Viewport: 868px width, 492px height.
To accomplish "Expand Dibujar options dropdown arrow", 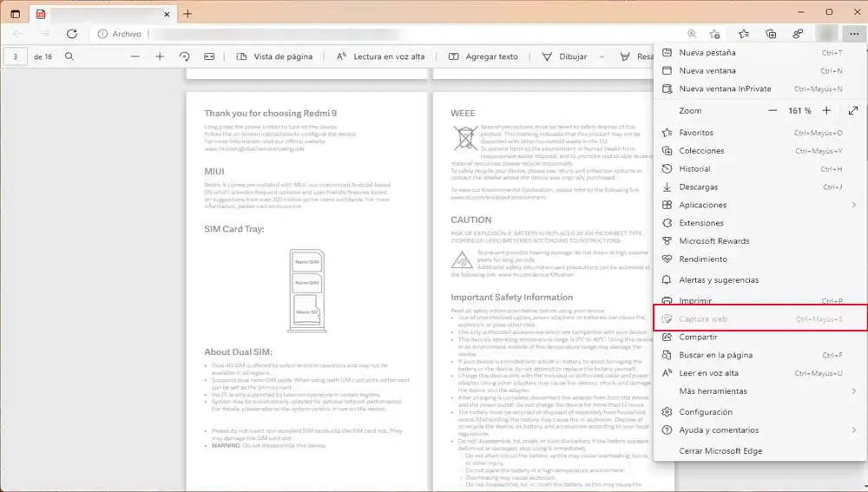I will [x=602, y=56].
